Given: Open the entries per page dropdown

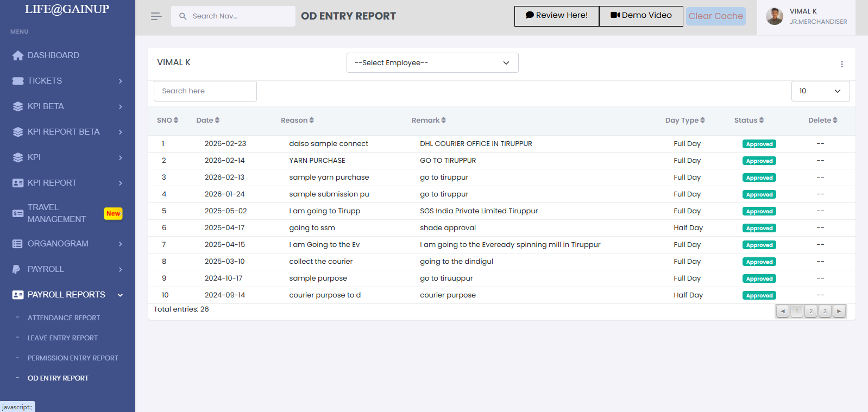Looking at the screenshot, I should pyautogui.click(x=820, y=91).
